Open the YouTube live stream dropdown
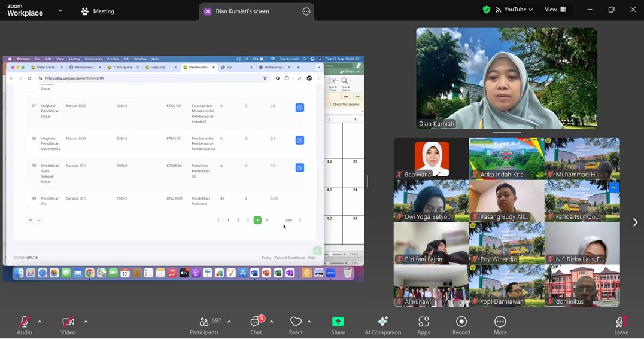This screenshot has height=339, width=644. pyautogui.click(x=514, y=10)
